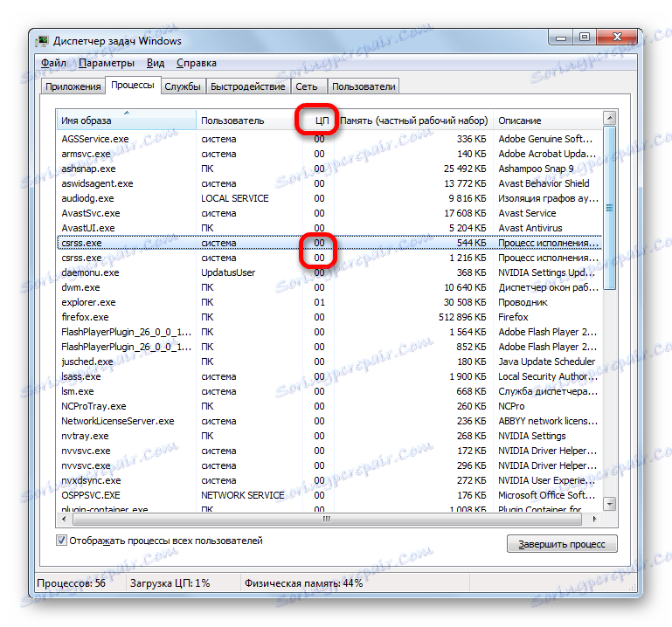Select FlashPlayerPlugin row with 852 КБ
Viewport: 672px width, 627px height.
(329, 347)
